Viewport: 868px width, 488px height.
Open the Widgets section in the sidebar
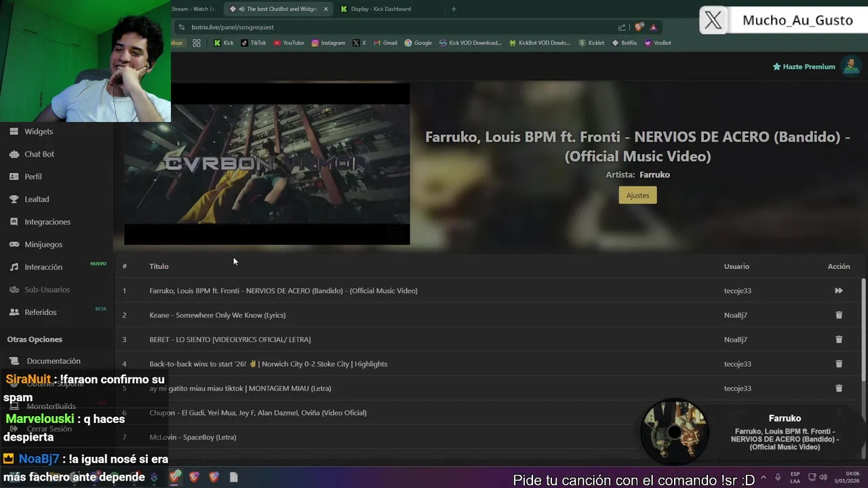coord(39,131)
